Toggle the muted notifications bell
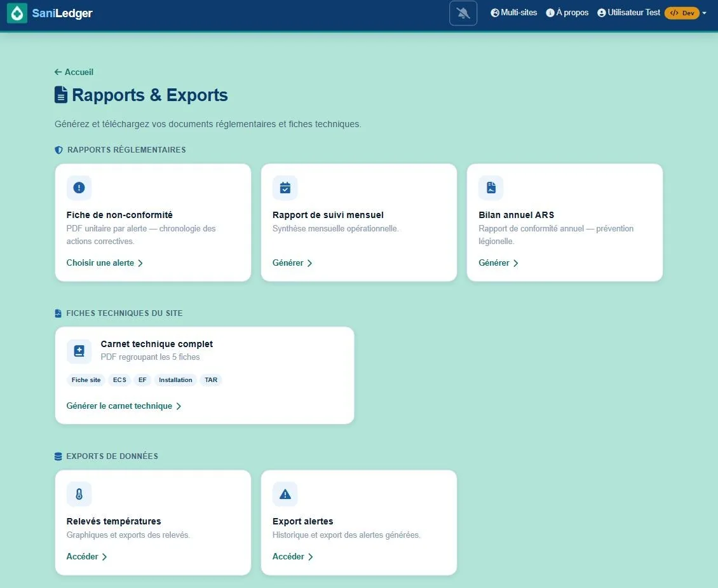This screenshot has height=588, width=718. pos(463,13)
